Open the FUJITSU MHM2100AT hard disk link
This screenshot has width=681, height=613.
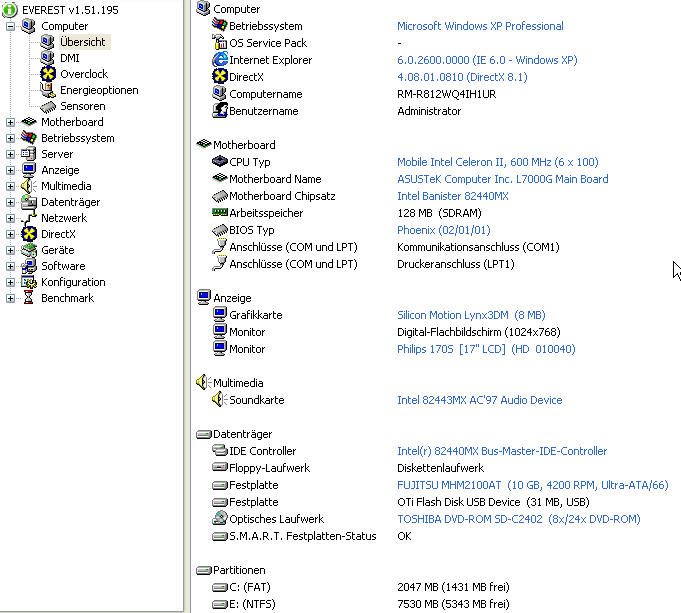pos(532,485)
